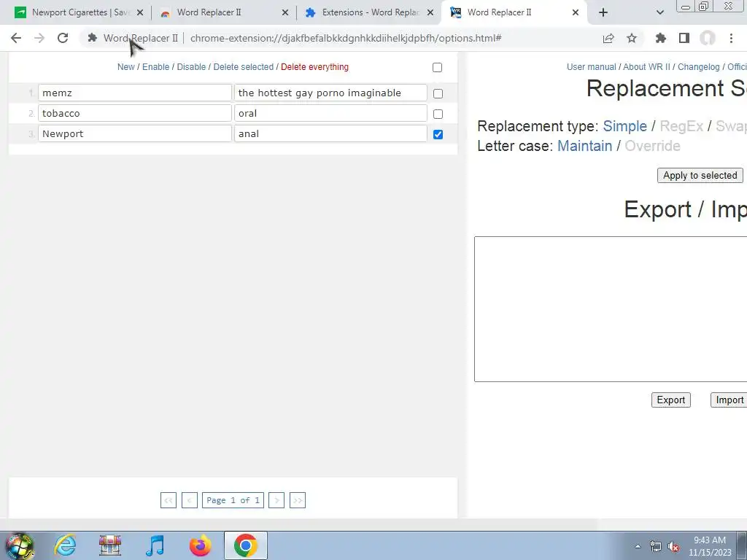
Task: Click the muted volume tray icon
Action: click(673, 547)
